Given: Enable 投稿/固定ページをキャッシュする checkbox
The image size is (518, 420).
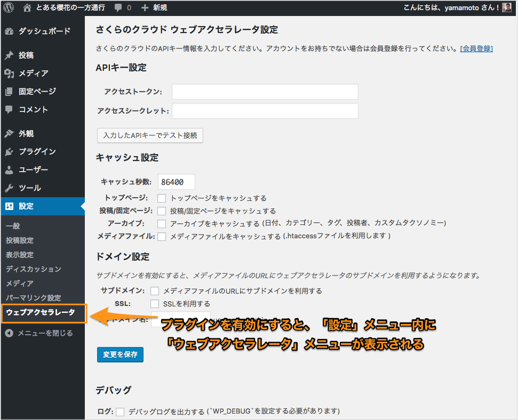Looking at the screenshot, I should (x=162, y=211).
